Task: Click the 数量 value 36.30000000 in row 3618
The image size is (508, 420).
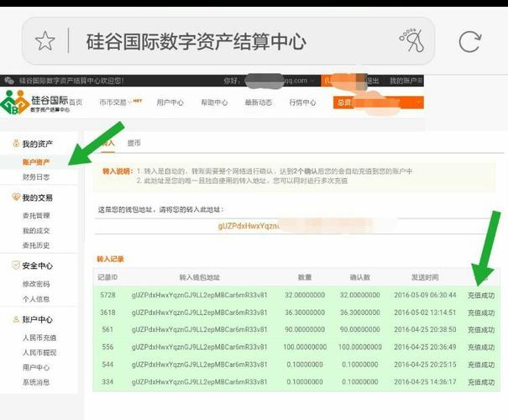Action: click(305, 312)
